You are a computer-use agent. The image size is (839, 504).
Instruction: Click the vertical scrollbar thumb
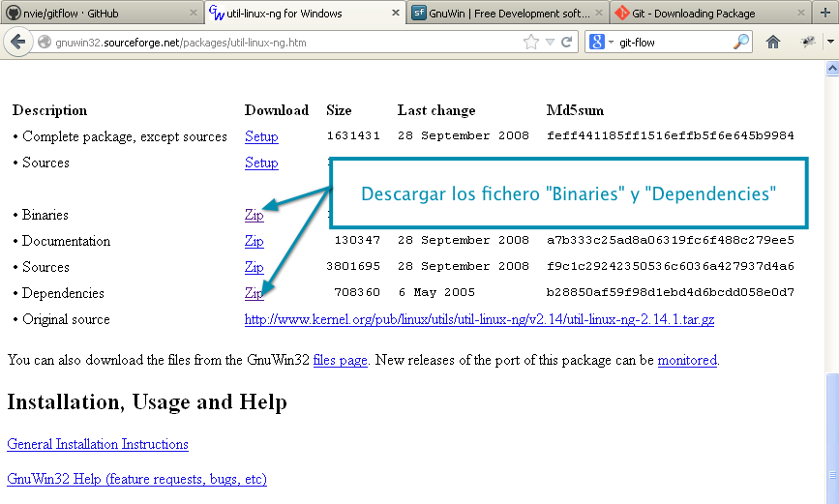pyautogui.click(x=832, y=439)
